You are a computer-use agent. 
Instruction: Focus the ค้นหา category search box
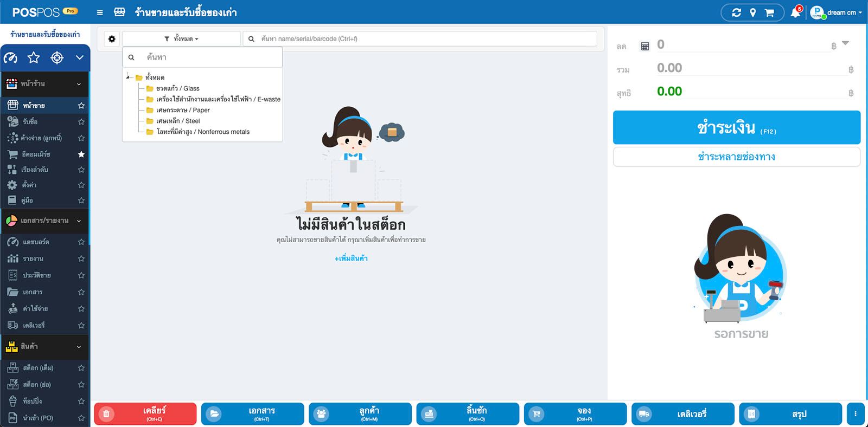point(202,57)
